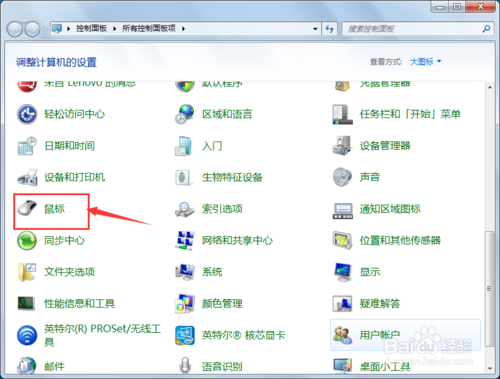This screenshot has height=379, width=500.
Task: Open the 设备管理器 link
Action: click(x=385, y=146)
